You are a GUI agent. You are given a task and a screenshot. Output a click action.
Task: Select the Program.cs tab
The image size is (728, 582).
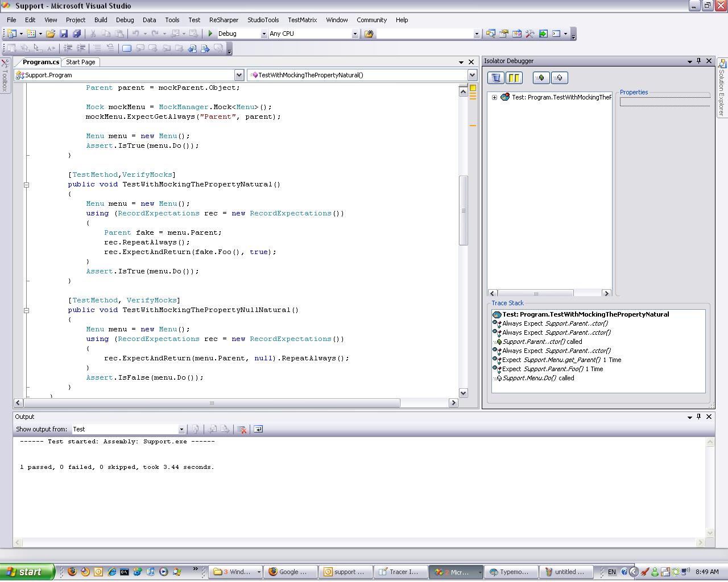pos(41,62)
